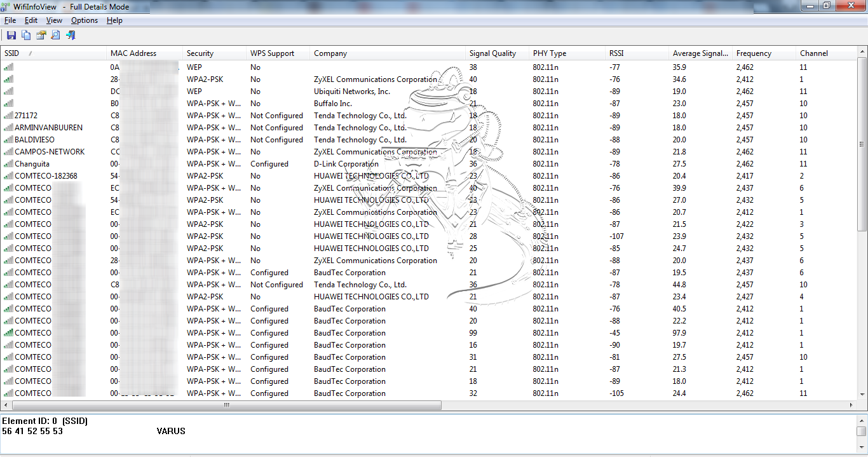Sort by the Company column header

pos(388,53)
